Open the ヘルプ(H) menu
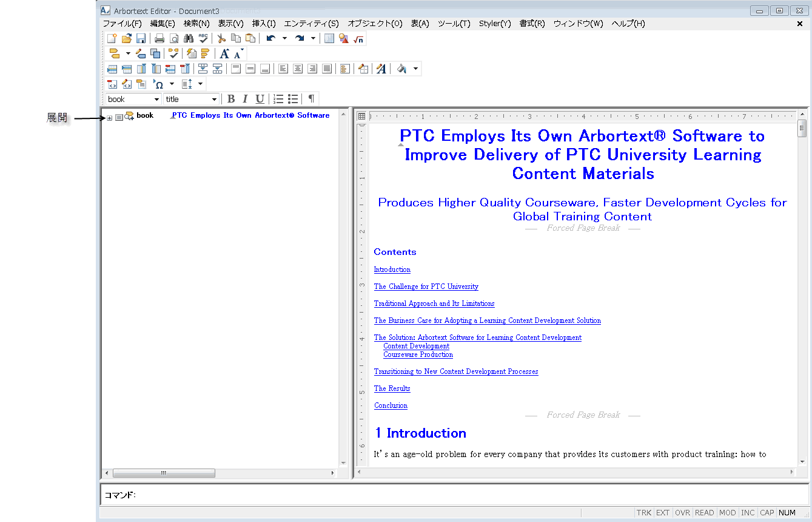Image resolution: width=812 pixels, height=522 pixels. point(628,24)
